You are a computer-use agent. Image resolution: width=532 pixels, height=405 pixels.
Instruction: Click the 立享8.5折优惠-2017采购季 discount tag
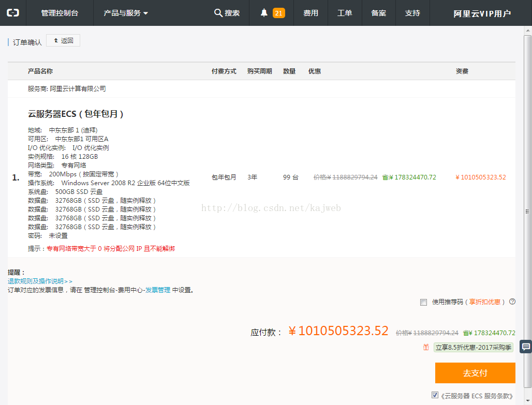(473, 347)
